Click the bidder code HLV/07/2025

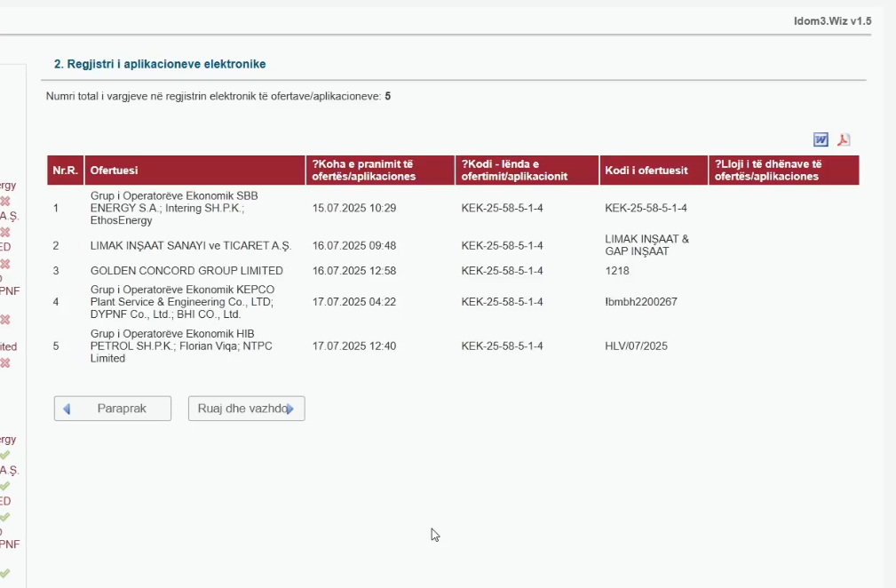pyautogui.click(x=636, y=346)
